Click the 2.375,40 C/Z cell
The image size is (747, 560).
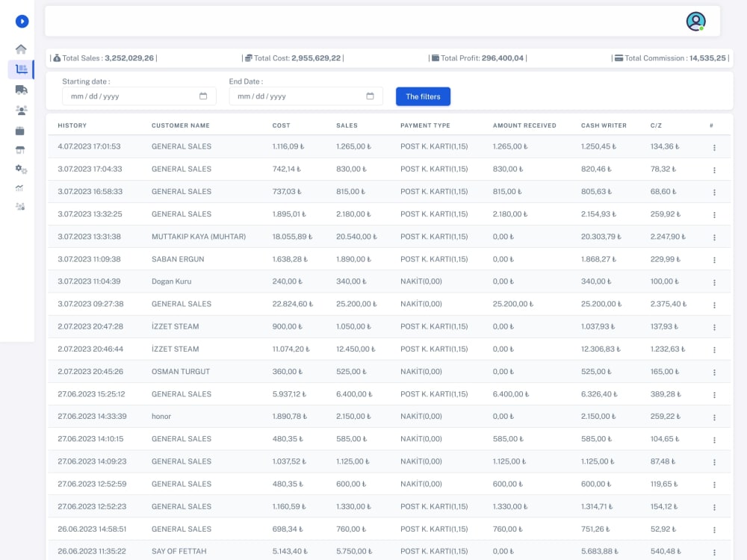click(669, 304)
